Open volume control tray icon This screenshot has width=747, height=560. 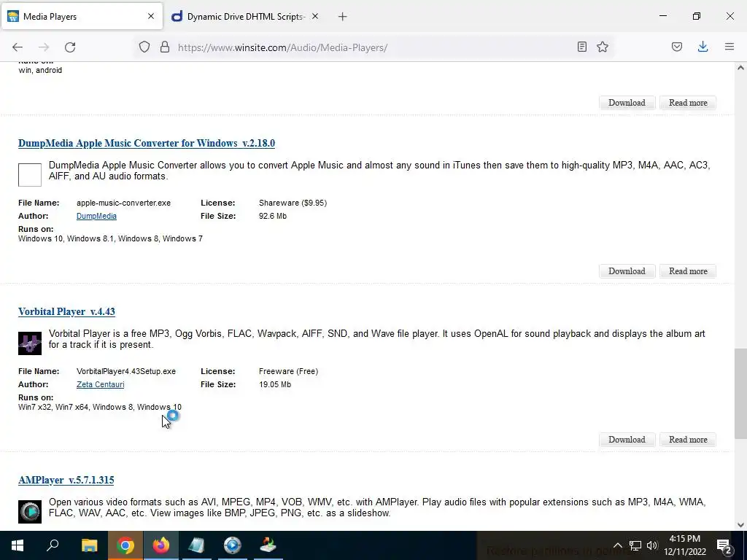[652, 545]
